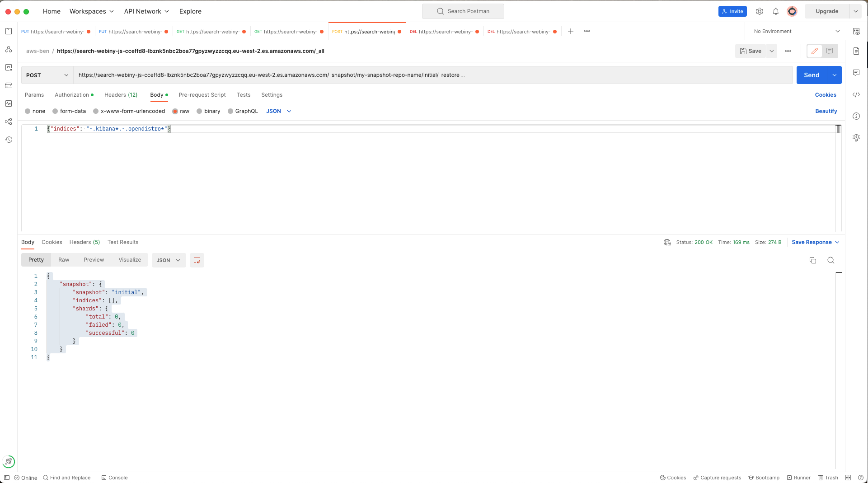This screenshot has height=483, width=868.
Task: Open the settings gear icon
Action: click(760, 11)
